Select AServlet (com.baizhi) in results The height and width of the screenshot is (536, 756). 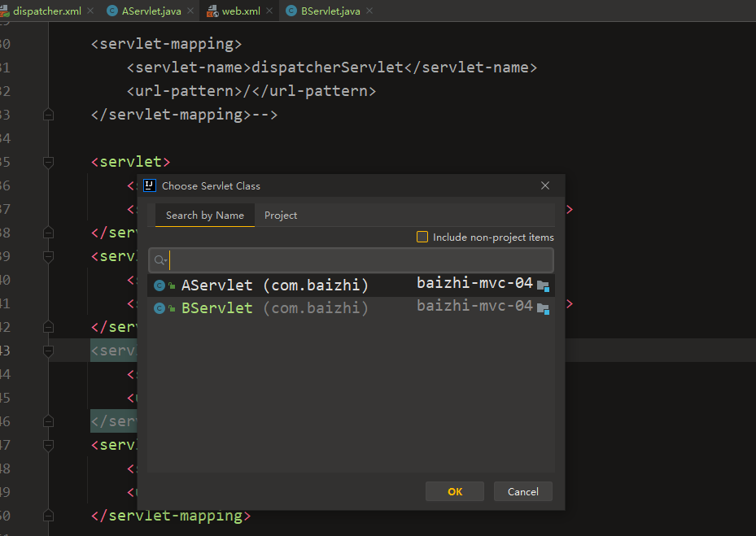tap(351, 285)
